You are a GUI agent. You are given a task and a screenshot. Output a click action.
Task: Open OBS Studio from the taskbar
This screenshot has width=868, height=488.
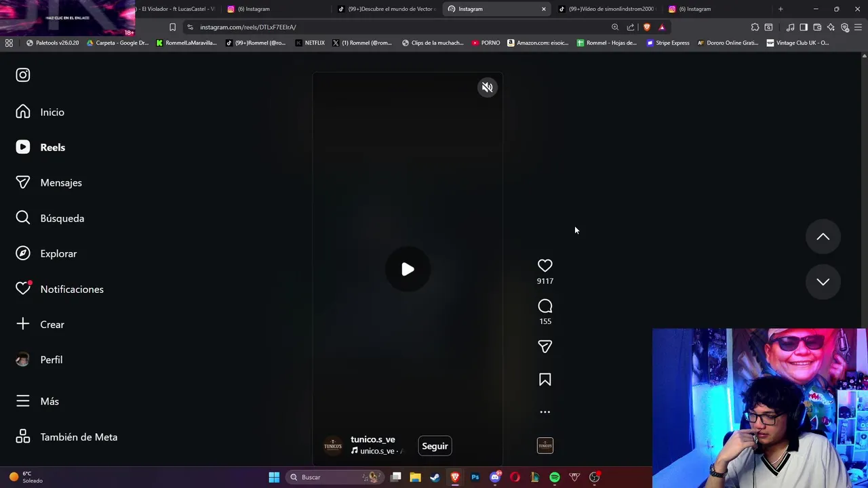click(x=595, y=477)
